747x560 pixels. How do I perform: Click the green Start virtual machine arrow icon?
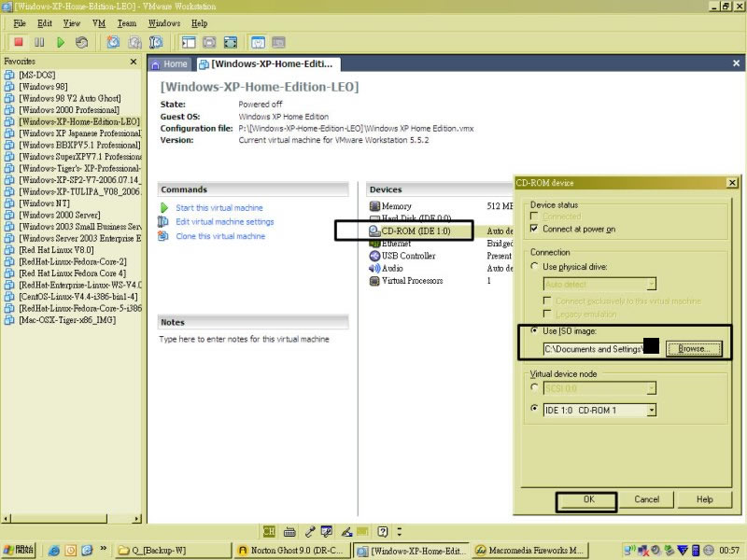pos(164,207)
